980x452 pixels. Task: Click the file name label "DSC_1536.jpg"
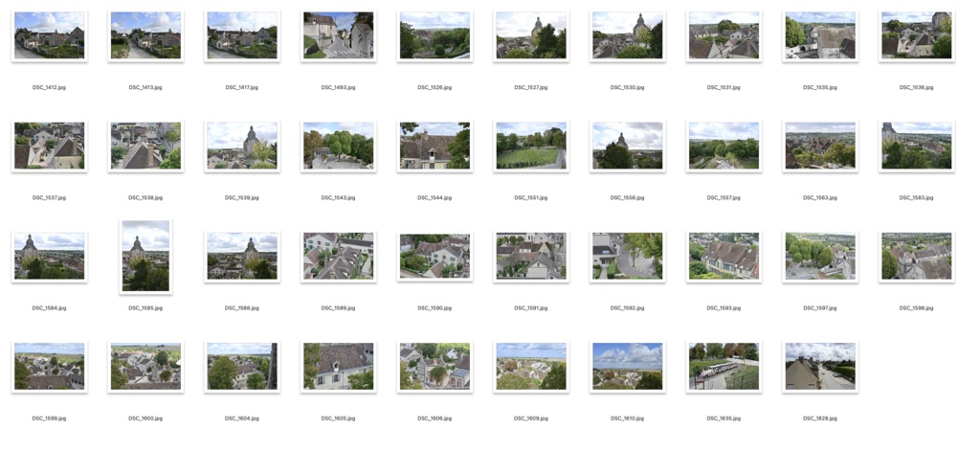pos(916,87)
